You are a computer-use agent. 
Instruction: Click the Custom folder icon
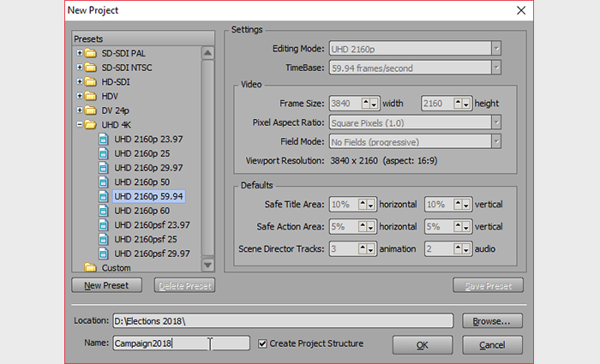coord(92,268)
